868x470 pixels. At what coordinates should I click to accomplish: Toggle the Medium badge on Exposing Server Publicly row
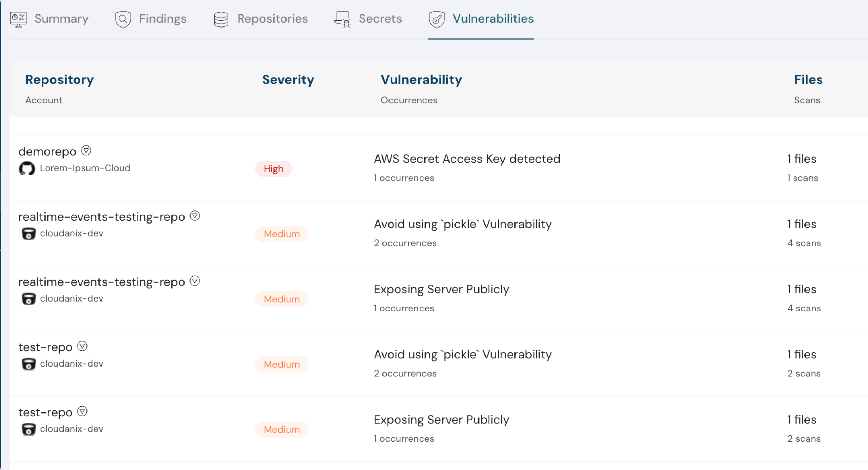tap(282, 299)
